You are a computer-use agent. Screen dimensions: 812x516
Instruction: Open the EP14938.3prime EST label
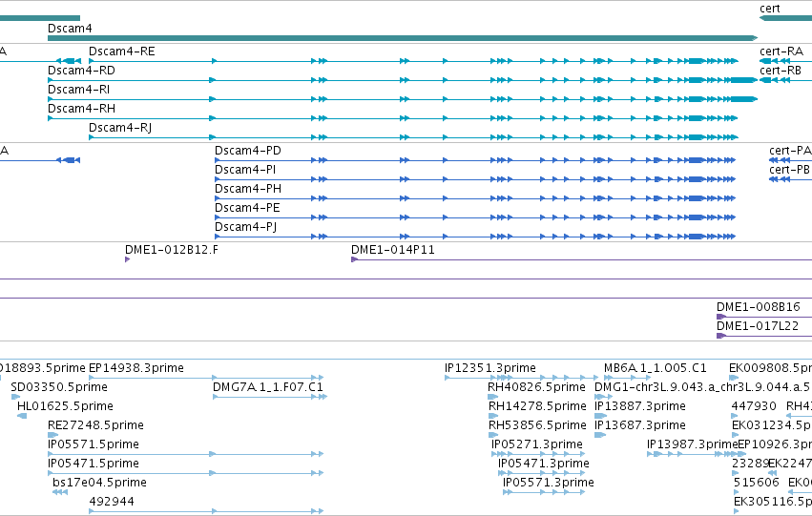[x=136, y=368]
